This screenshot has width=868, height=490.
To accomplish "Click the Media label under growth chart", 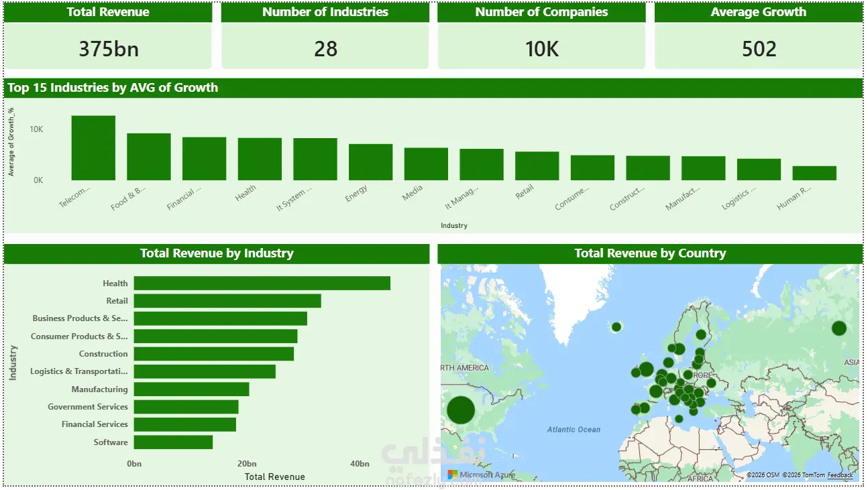I will [x=413, y=194].
